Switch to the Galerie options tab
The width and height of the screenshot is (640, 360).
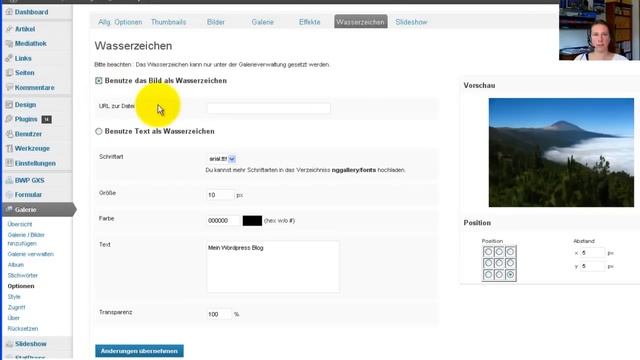(262, 22)
